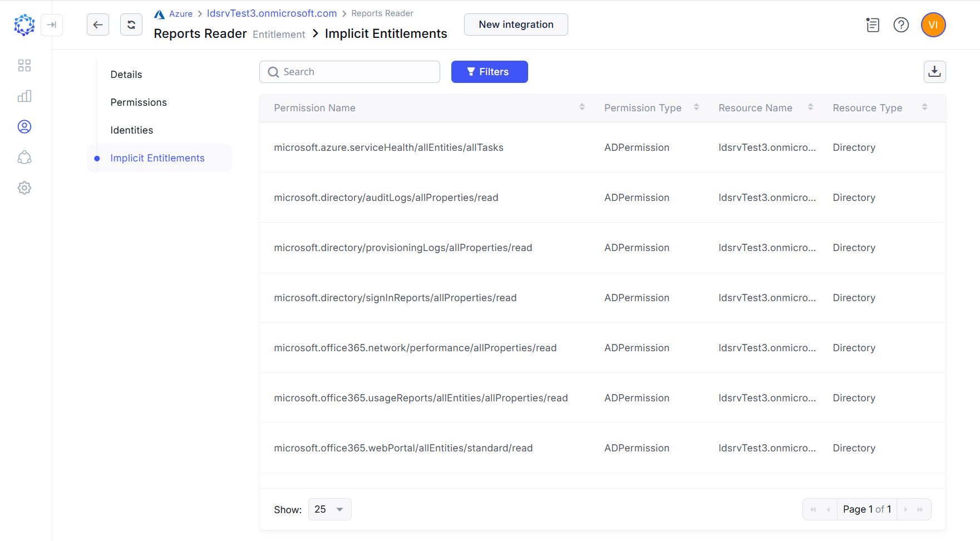The height and width of the screenshot is (541, 980).
Task: Open the dashboard grid icon in sidebar
Action: coord(24,66)
